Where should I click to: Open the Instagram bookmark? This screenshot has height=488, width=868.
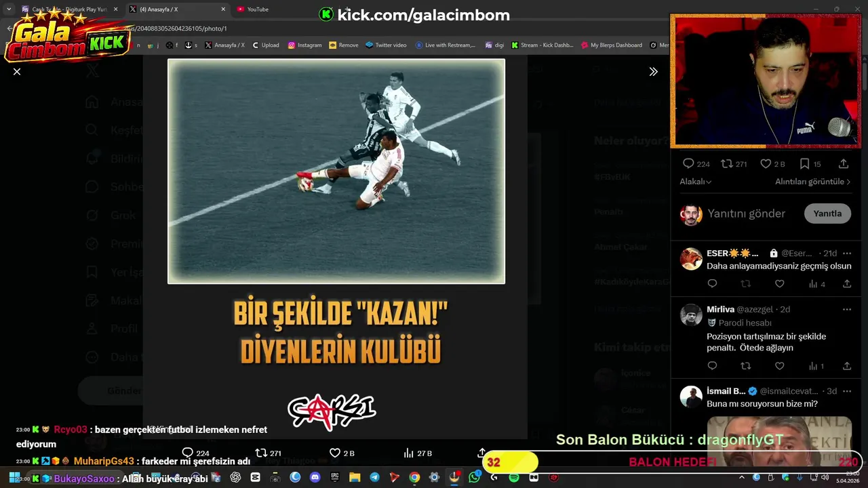point(304,45)
